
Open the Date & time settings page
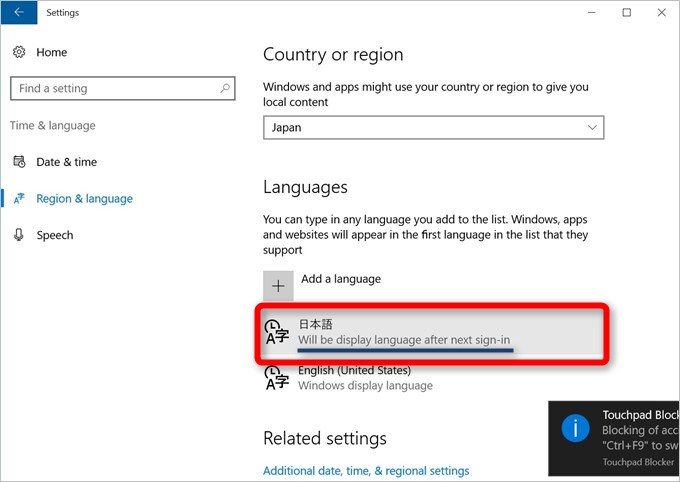(66, 162)
